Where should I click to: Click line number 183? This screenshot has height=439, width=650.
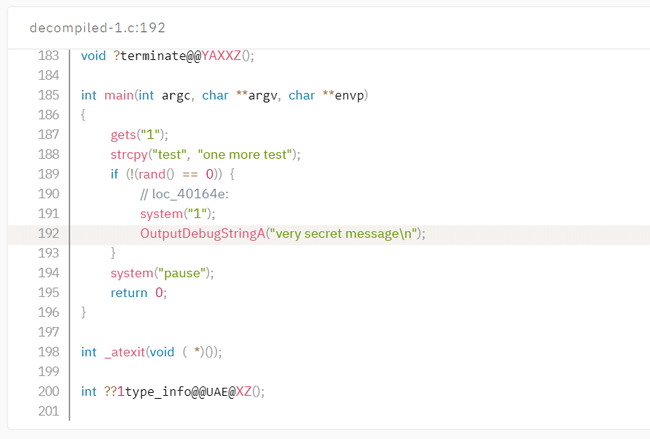(x=48, y=56)
